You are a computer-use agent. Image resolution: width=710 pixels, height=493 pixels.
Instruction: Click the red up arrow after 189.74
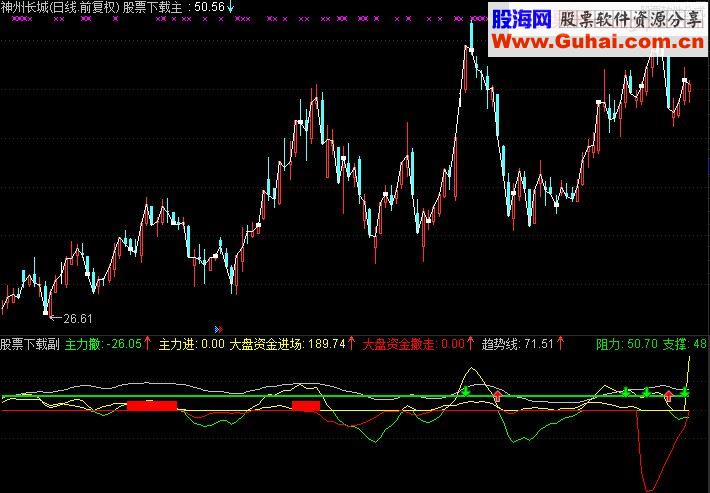pyautogui.click(x=351, y=344)
